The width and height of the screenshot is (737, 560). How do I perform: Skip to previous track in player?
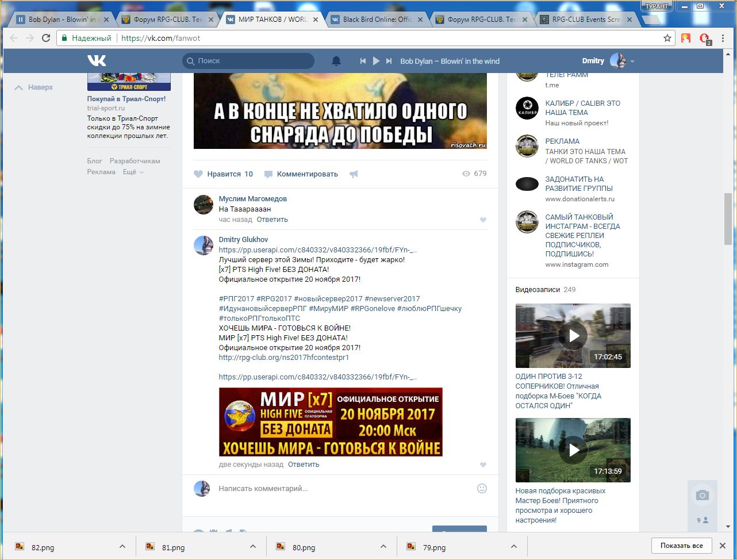363,61
